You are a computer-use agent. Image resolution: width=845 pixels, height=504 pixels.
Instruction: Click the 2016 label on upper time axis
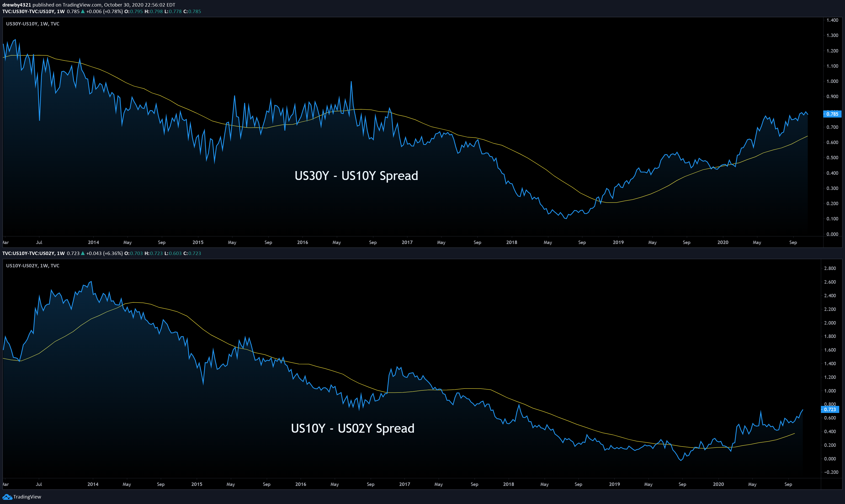coord(302,242)
